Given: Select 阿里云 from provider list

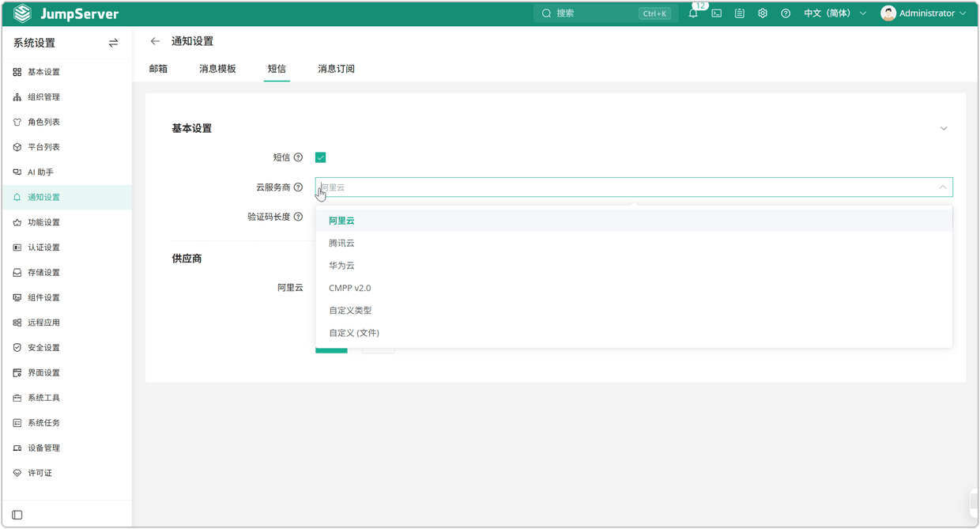Looking at the screenshot, I should click(634, 221).
